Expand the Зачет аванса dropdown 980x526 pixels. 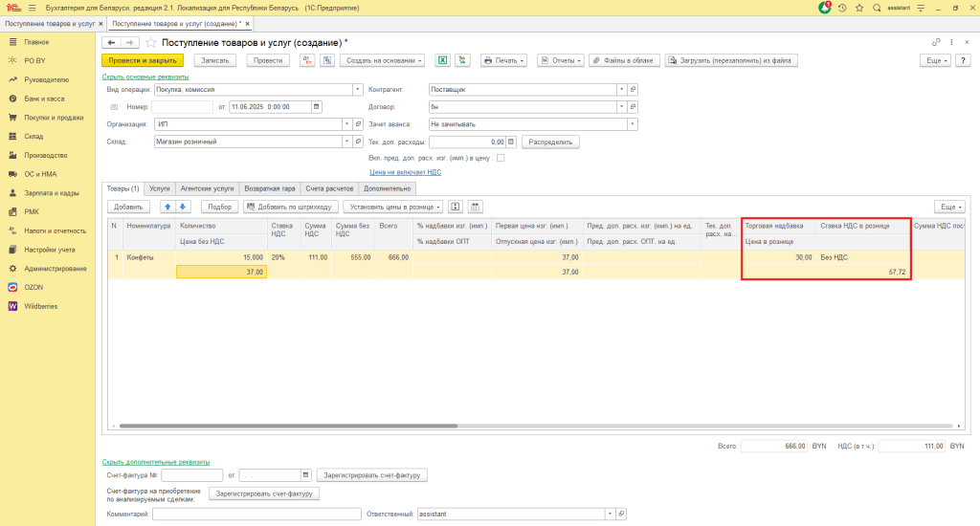click(x=633, y=124)
